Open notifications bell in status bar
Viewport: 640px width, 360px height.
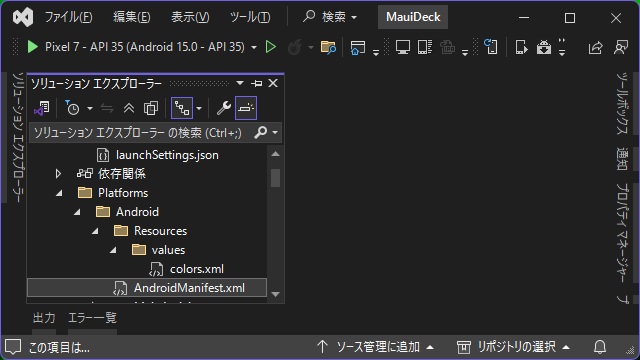coord(600,347)
